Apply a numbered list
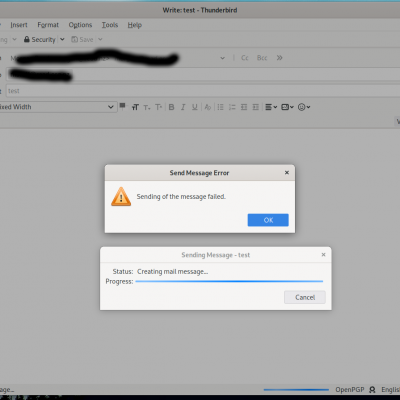This screenshot has height=400, width=400. tap(232, 107)
